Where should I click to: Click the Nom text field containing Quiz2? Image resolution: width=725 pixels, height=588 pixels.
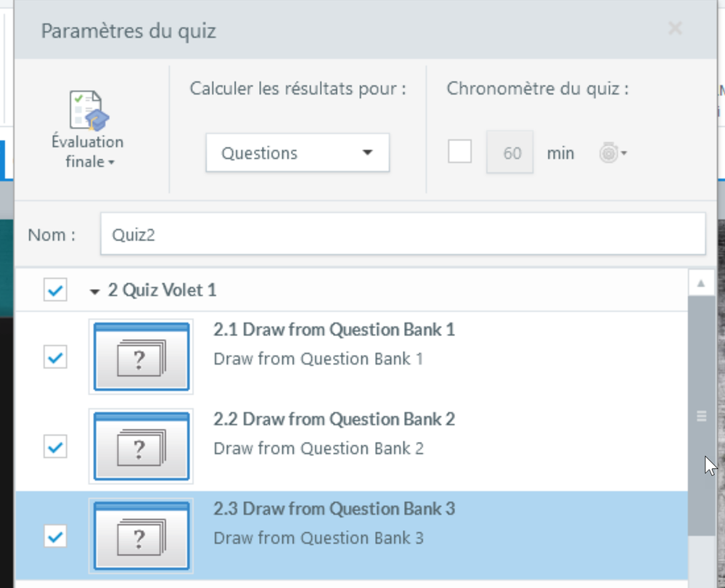402,234
